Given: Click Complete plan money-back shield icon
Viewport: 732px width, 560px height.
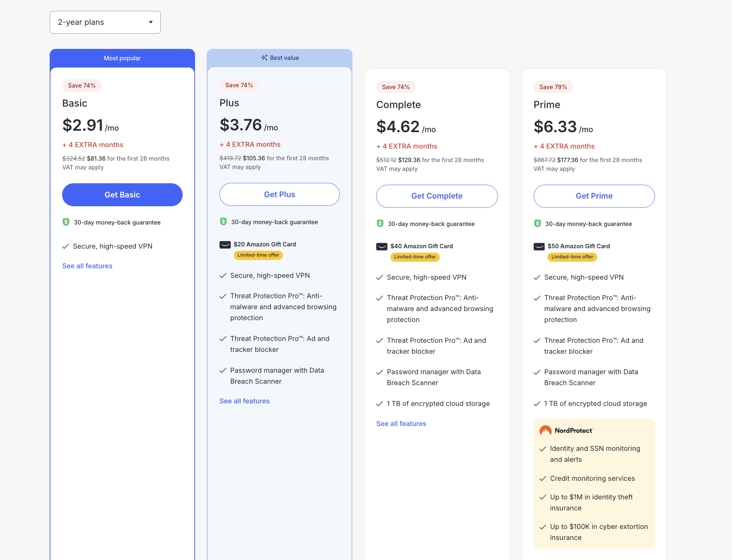Looking at the screenshot, I should tap(380, 223).
